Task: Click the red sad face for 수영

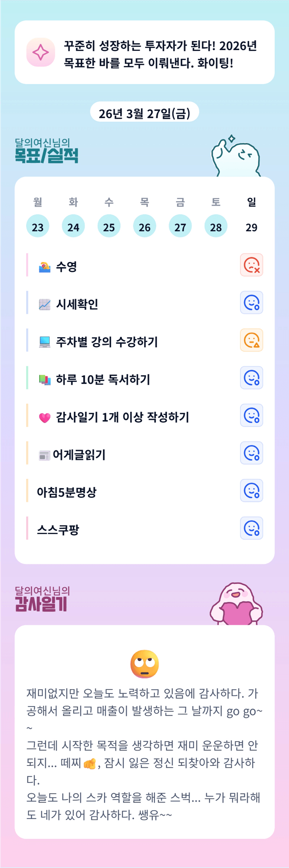Action: coord(251,265)
